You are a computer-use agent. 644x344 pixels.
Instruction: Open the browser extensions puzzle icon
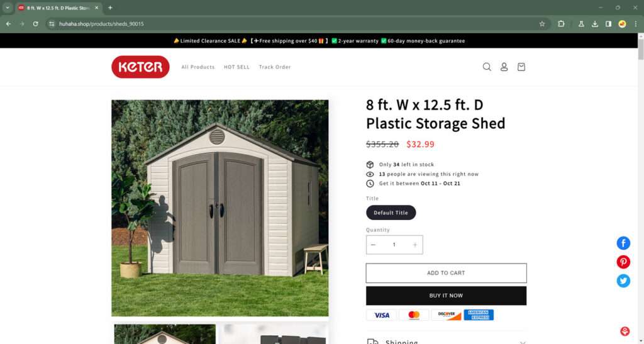[x=561, y=24]
